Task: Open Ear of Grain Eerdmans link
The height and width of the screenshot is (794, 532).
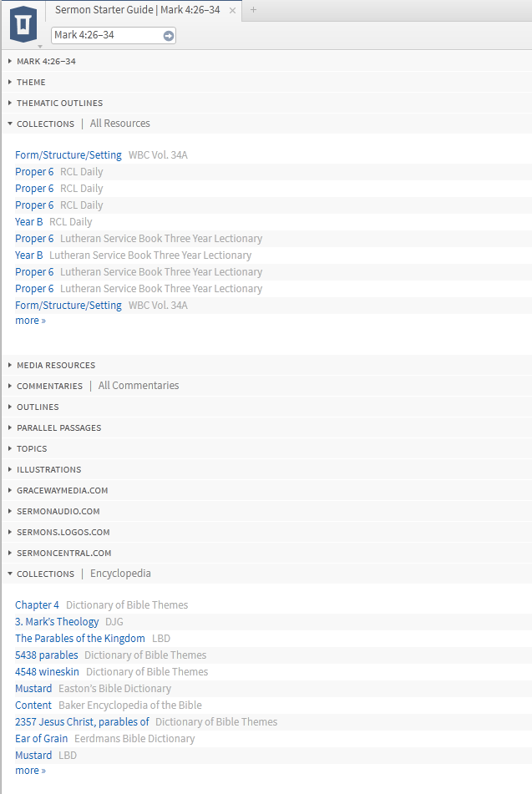Action: 42,739
